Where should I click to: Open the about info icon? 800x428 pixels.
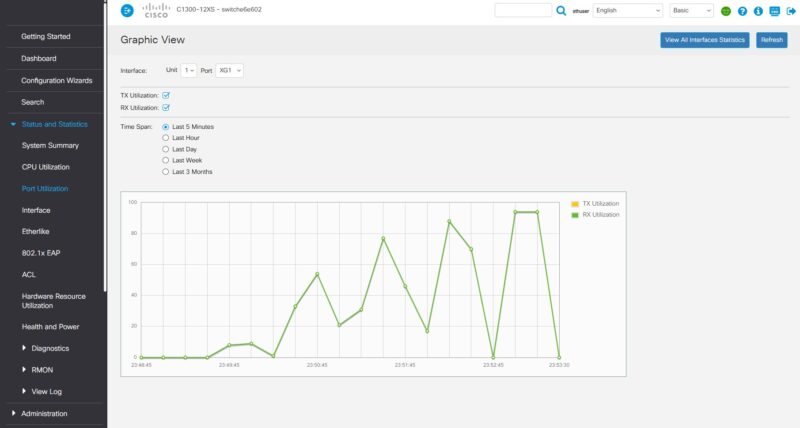pyautogui.click(x=758, y=11)
